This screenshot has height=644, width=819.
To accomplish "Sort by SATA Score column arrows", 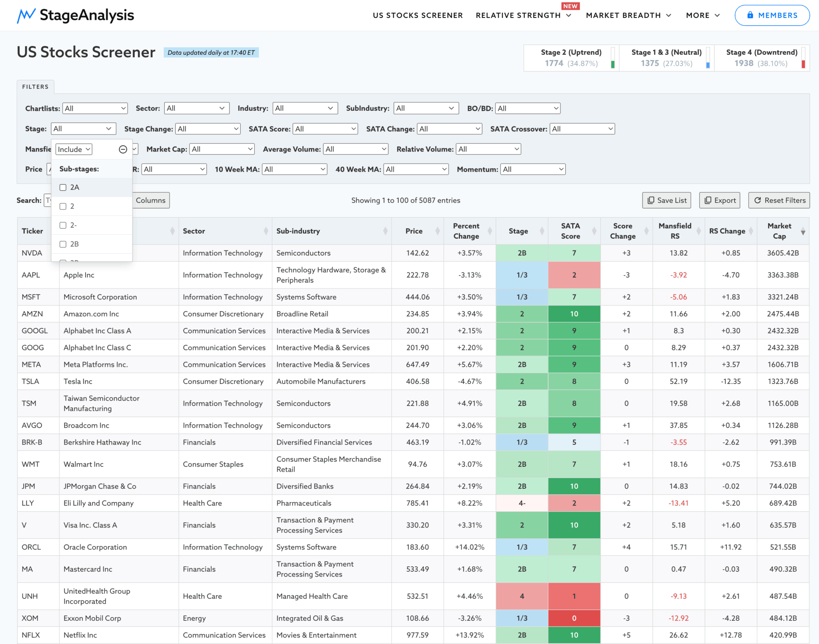I will point(594,231).
